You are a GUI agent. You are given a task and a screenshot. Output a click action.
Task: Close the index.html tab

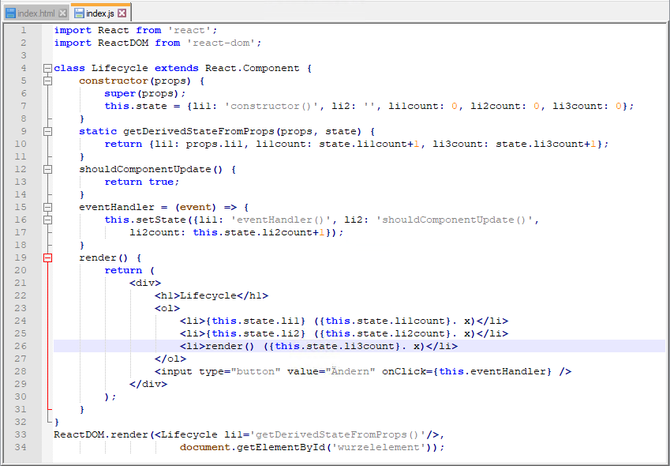[x=62, y=13]
